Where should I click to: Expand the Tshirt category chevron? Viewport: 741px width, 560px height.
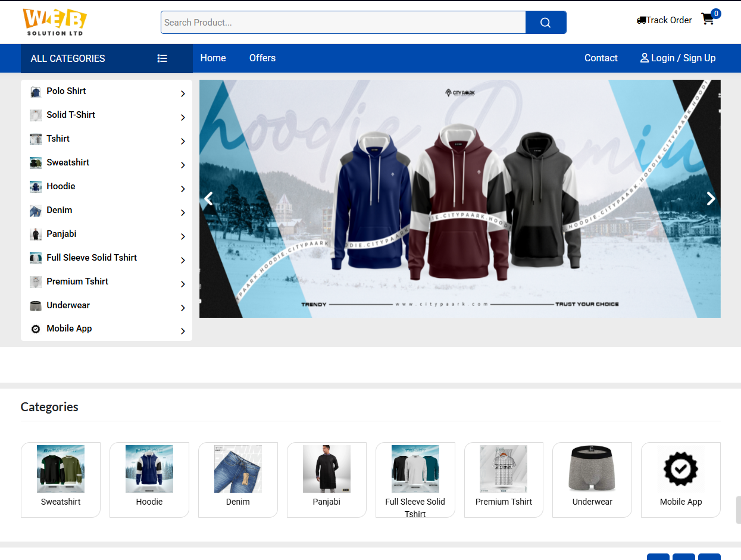pos(183,141)
